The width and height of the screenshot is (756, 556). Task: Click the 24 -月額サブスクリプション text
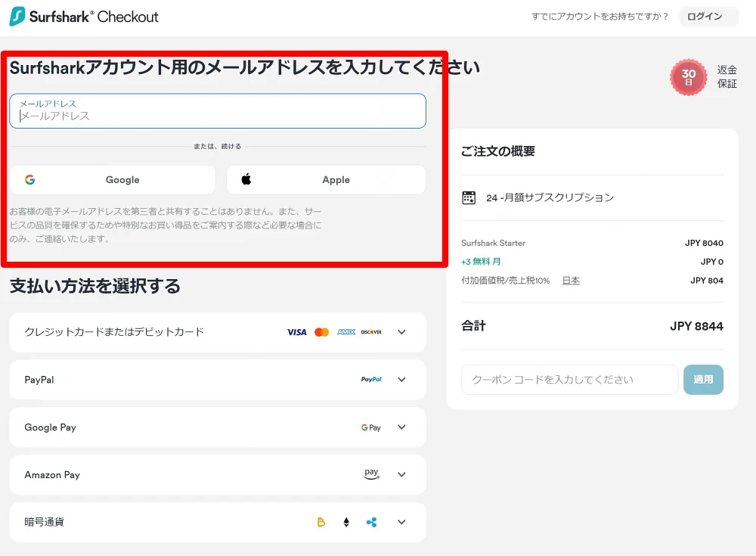pos(550,197)
